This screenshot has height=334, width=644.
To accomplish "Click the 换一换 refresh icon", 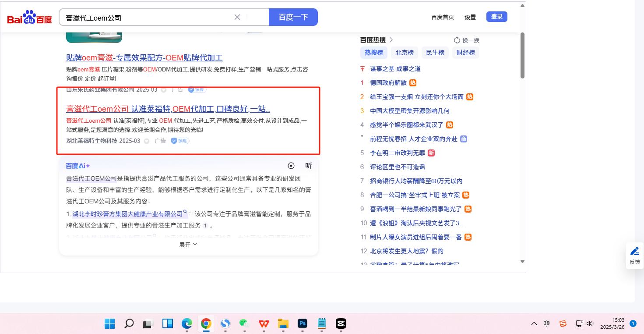I will [457, 40].
